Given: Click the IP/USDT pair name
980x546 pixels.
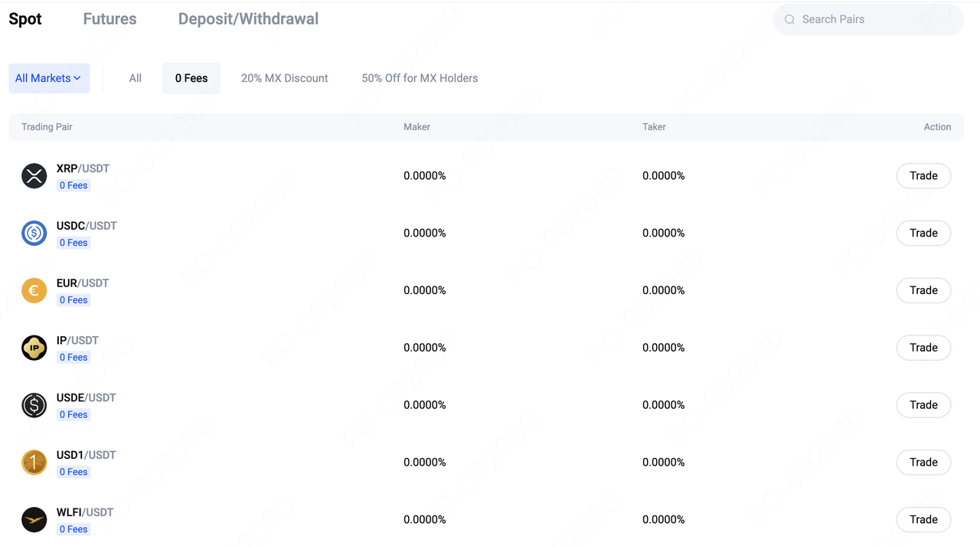Looking at the screenshot, I should click(77, 341).
